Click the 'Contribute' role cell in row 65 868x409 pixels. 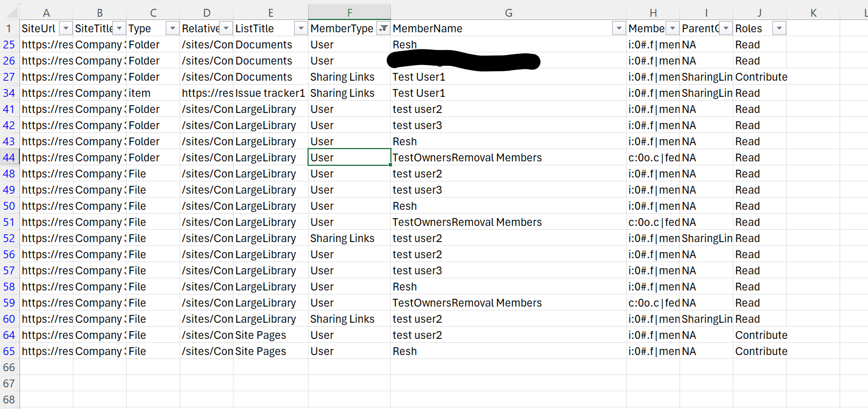pyautogui.click(x=761, y=351)
